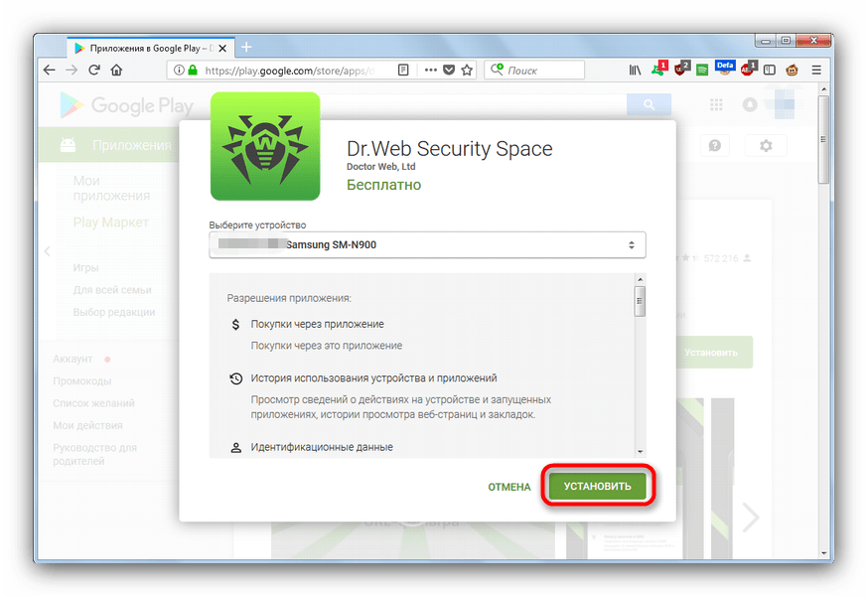Click the Dr.Web spider app icon
The image size is (868, 596).
click(265, 146)
